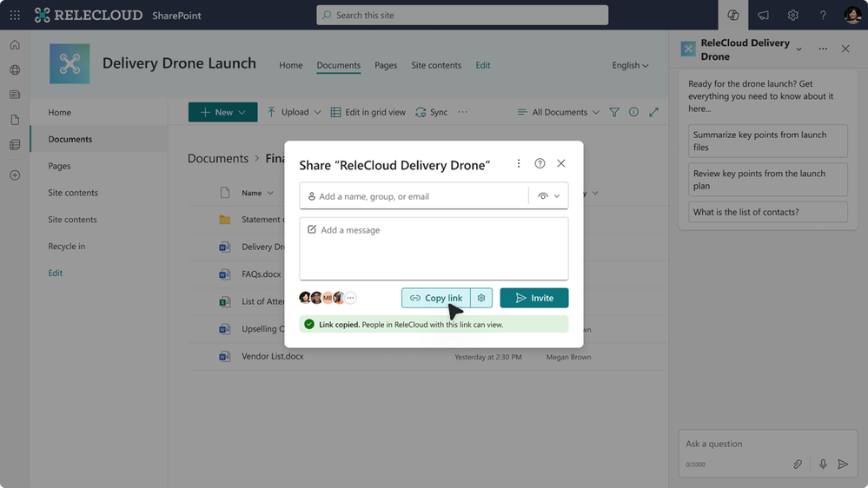This screenshot has height=488, width=868.
Task: Open more toolbar commands ellipsis
Action: tap(462, 112)
